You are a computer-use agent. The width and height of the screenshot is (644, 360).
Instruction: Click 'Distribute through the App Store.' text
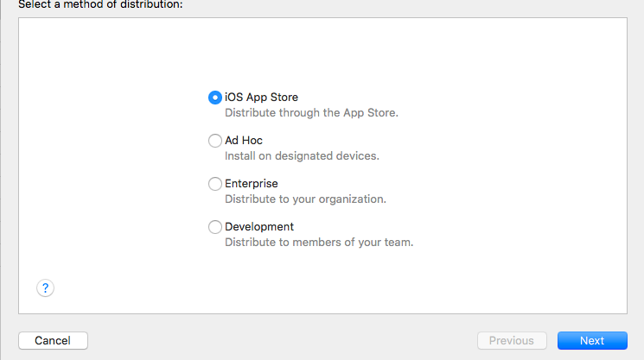coord(311,113)
